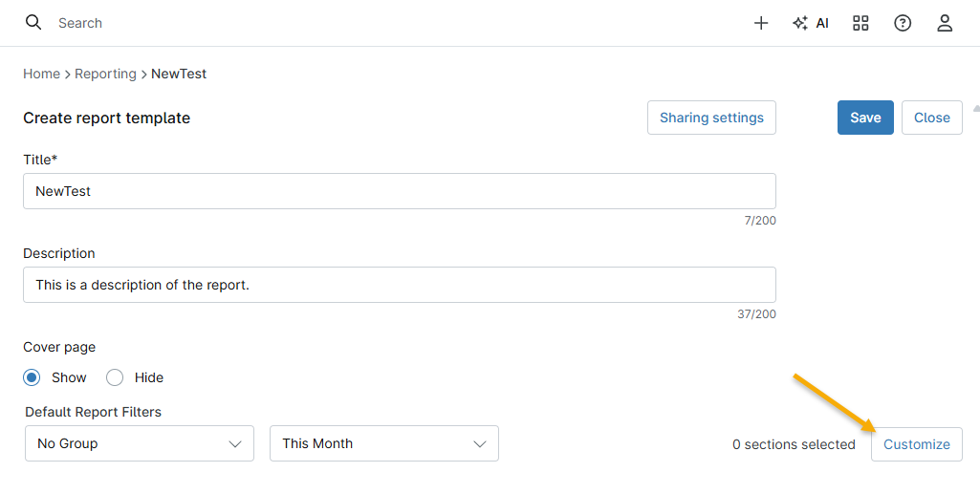This screenshot has height=494, width=980.
Task: Open the apps grid launcher
Action: 860,23
